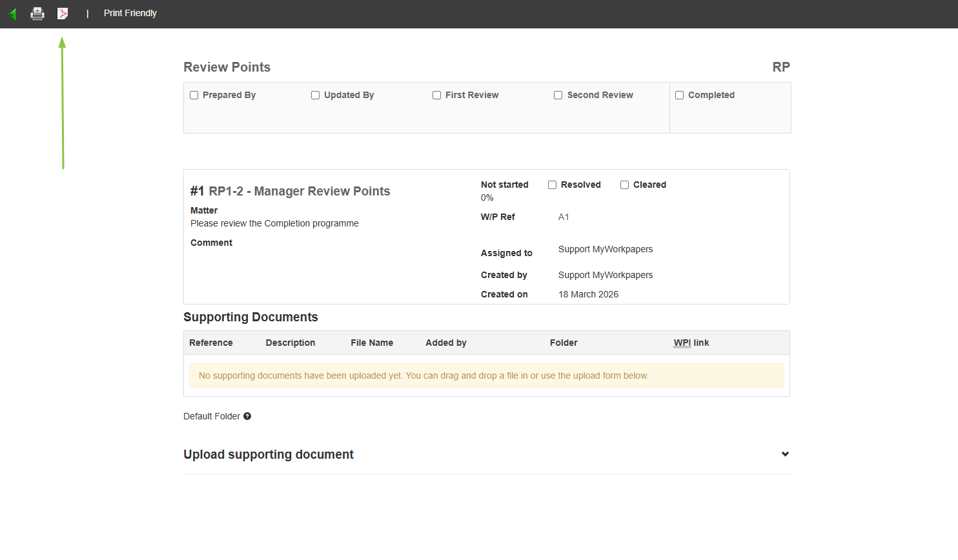
Task: Click the Reference column header
Action: coord(211,343)
